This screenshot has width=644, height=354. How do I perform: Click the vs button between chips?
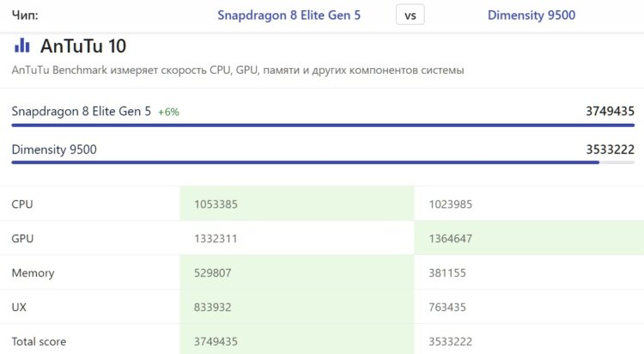[x=410, y=15]
